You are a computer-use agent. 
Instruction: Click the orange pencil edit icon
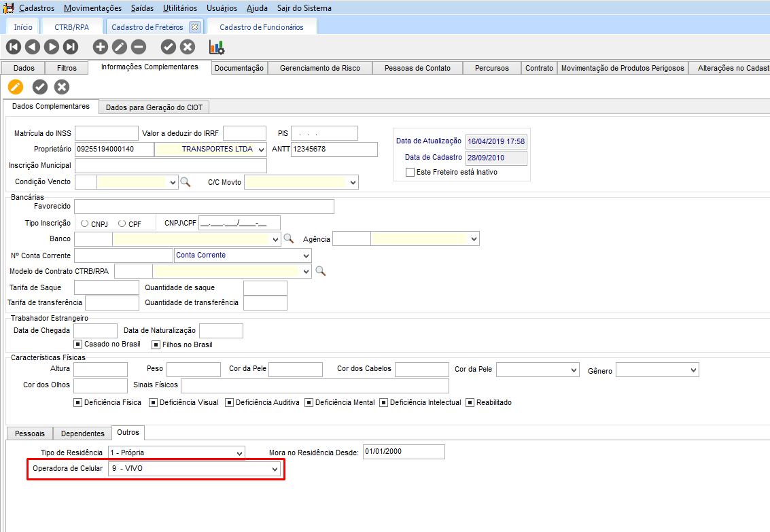click(16, 87)
